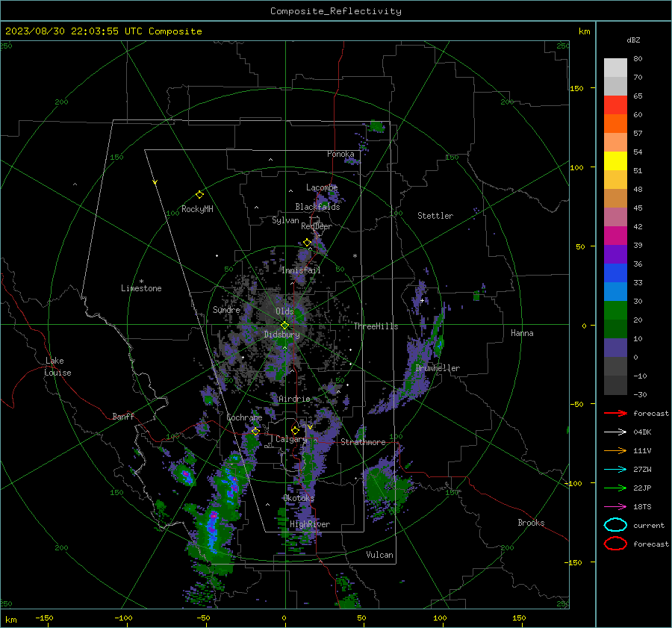This screenshot has width=672, height=628.
Task: Select the red 60-65 dBZ swatch
Action: (615, 105)
